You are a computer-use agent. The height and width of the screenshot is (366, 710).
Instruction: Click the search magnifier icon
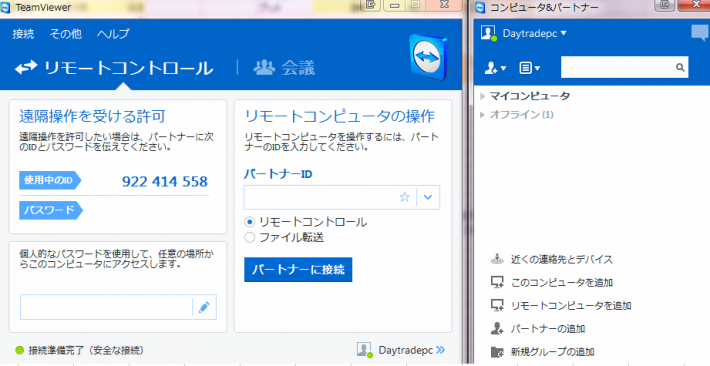point(680,67)
